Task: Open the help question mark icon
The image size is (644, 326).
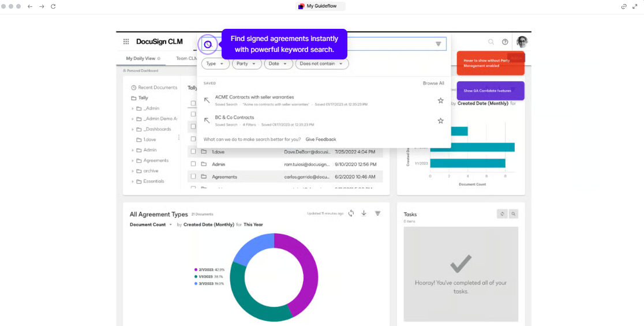Action: 505,42
